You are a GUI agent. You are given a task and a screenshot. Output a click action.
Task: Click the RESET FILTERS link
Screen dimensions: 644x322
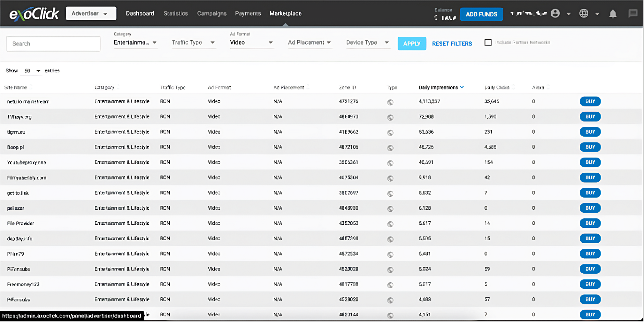pyautogui.click(x=452, y=44)
